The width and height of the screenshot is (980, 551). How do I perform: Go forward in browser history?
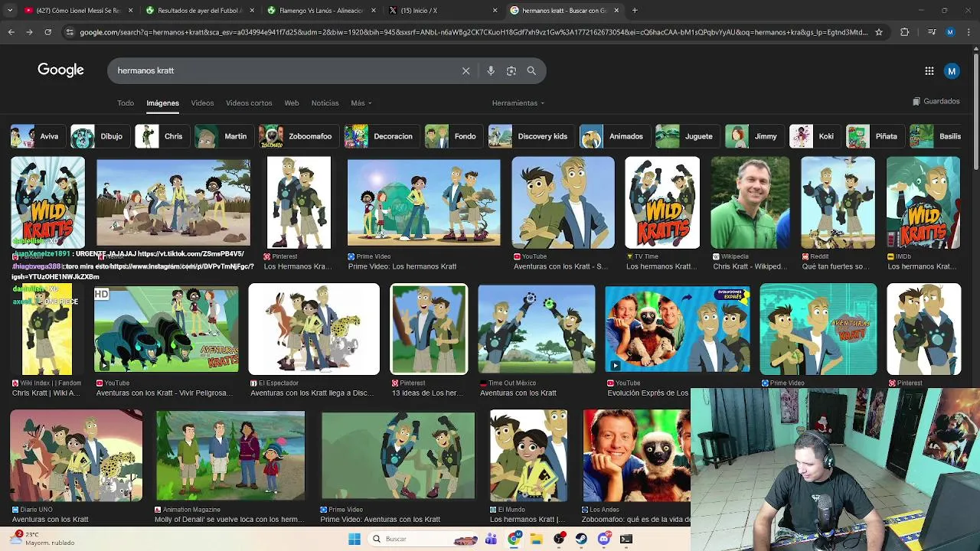(x=29, y=32)
